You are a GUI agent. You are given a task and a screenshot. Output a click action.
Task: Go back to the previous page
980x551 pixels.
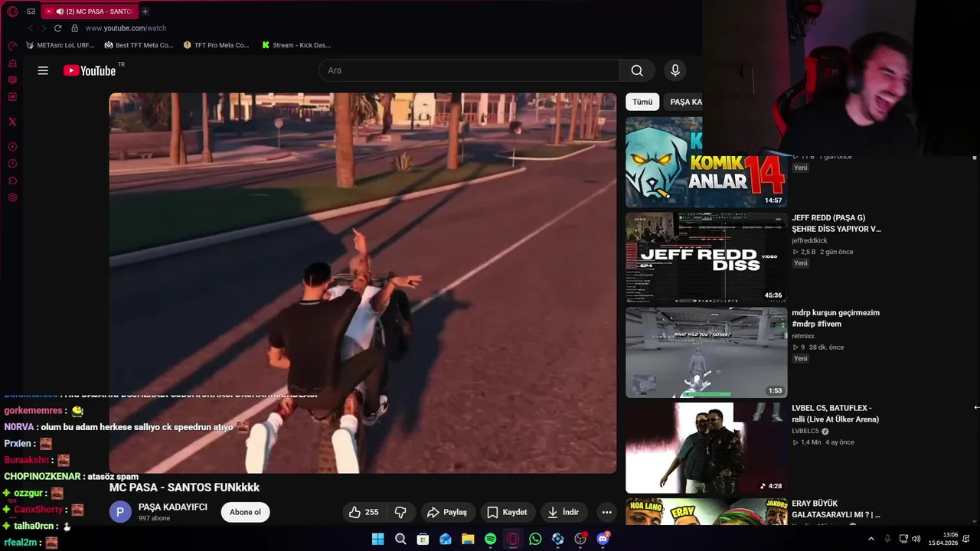tap(31, 28)
